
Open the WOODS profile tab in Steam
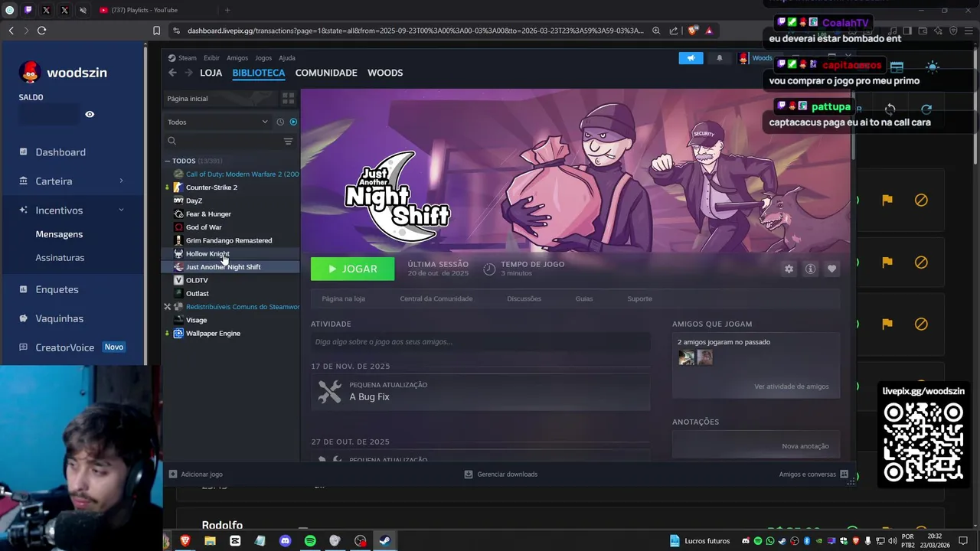[385, 73]
